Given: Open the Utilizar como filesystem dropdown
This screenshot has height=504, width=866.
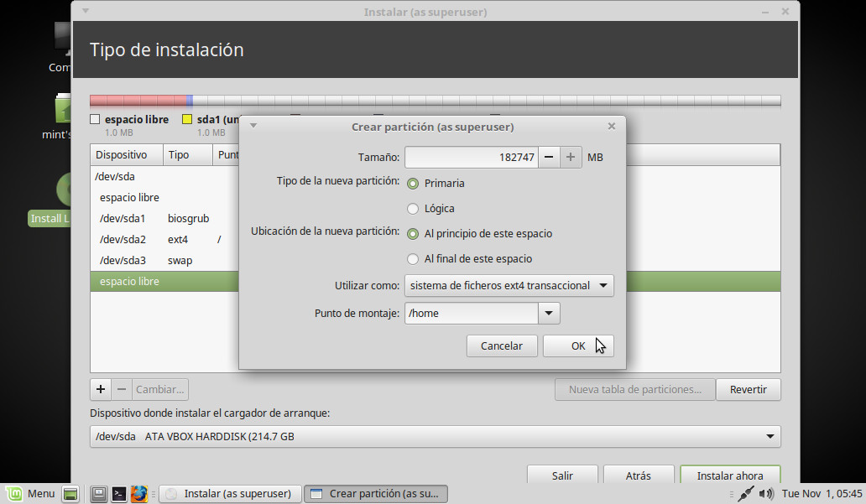Looking at the screenshot, I should pos(509,285).
